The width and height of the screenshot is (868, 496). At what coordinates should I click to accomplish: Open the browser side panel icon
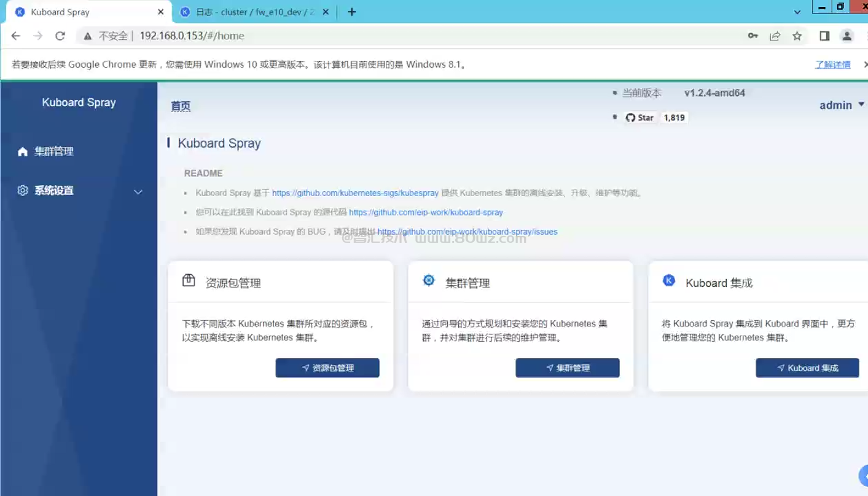(x=824, y=36)
